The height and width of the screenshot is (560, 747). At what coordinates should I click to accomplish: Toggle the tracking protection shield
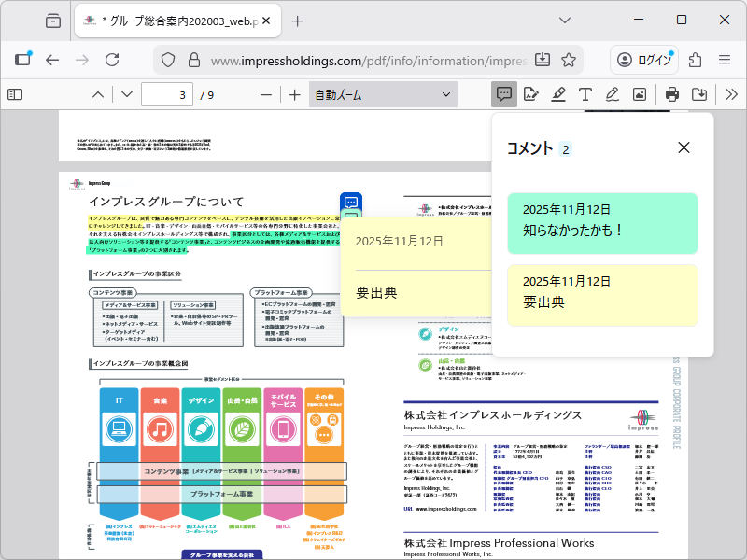coord(168,58)
